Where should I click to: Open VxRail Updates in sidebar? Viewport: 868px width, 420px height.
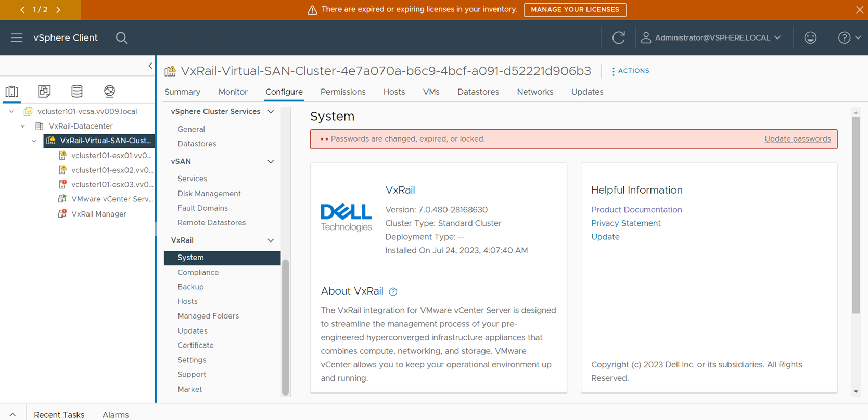pyautogui.click(x=192, y=330)
